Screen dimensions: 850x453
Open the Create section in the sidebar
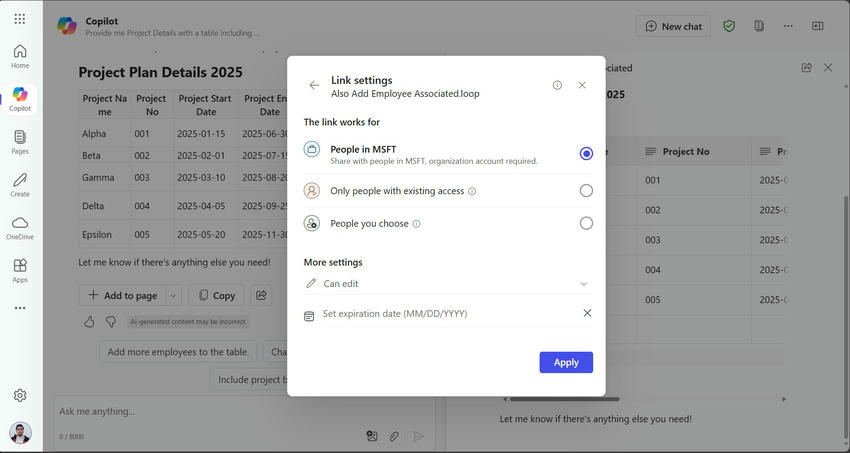coord(20,184)
